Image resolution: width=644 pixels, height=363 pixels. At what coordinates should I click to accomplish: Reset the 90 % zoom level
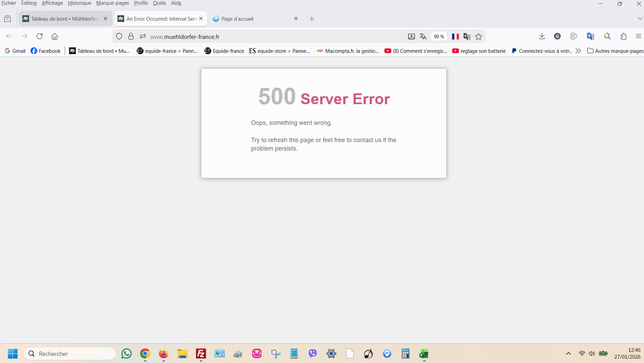pyautogui.click(x=439, y=37)
